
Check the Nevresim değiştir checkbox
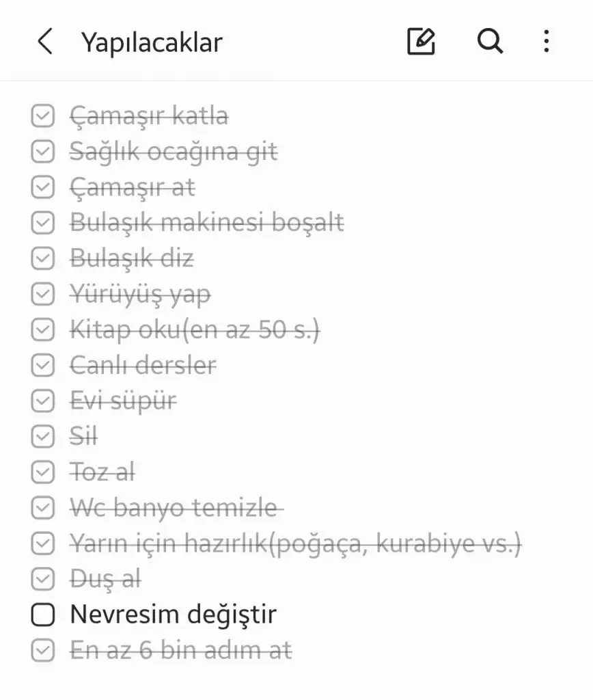[x=43, y=615]
